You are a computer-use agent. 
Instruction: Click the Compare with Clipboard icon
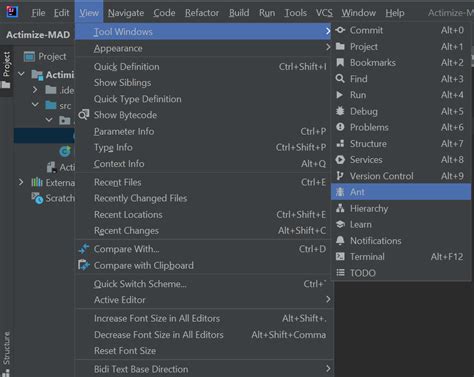point(84,265)
